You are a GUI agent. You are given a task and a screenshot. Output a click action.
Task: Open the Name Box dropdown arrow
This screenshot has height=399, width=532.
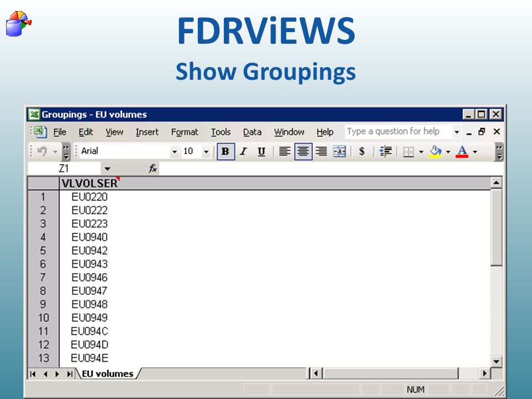point(107,168)
